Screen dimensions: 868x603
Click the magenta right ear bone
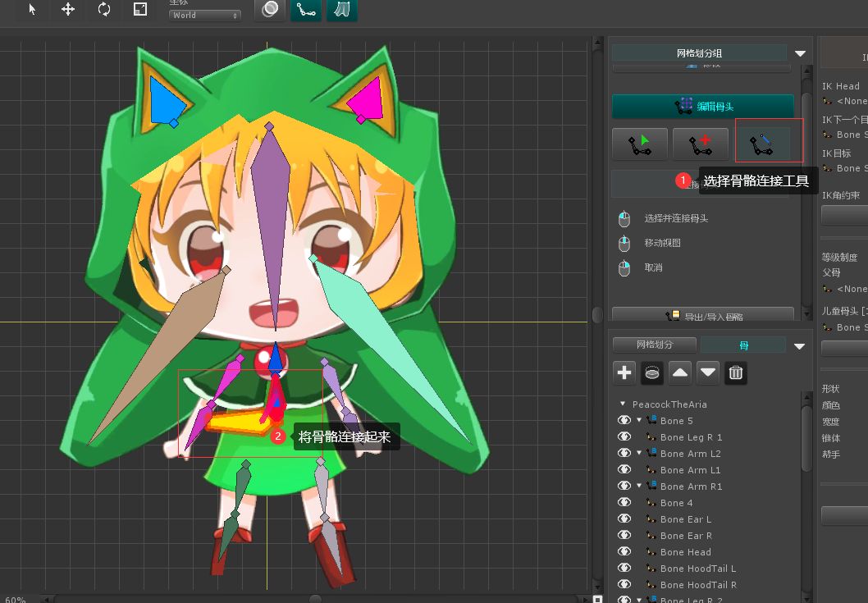(369, 103)
